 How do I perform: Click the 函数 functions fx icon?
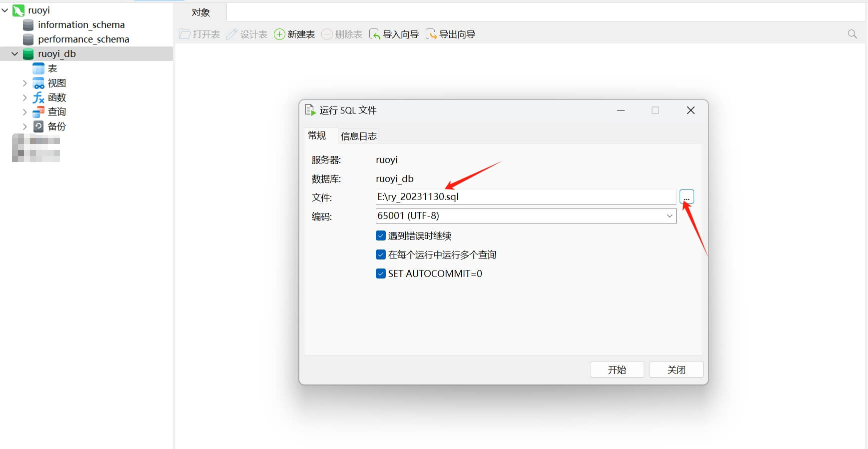[38, 97]
